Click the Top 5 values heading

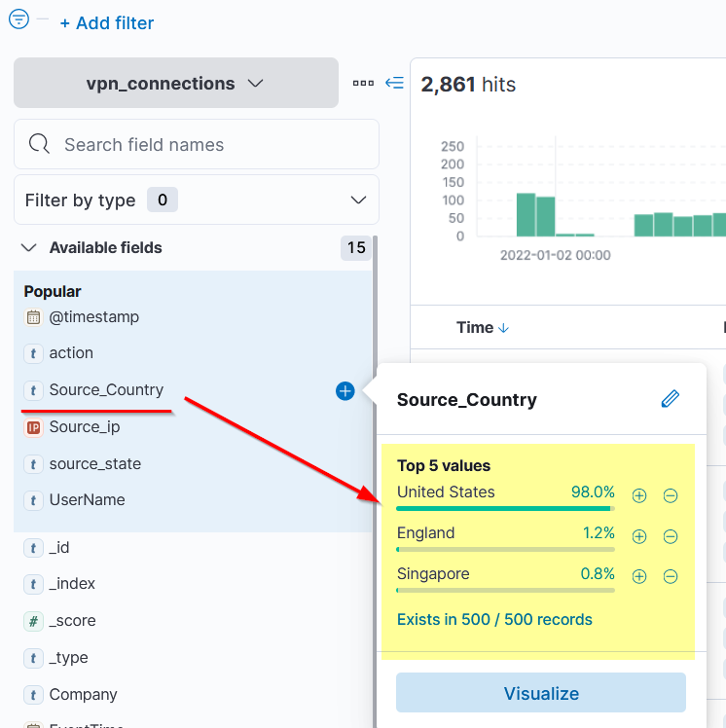pos(444,465)
